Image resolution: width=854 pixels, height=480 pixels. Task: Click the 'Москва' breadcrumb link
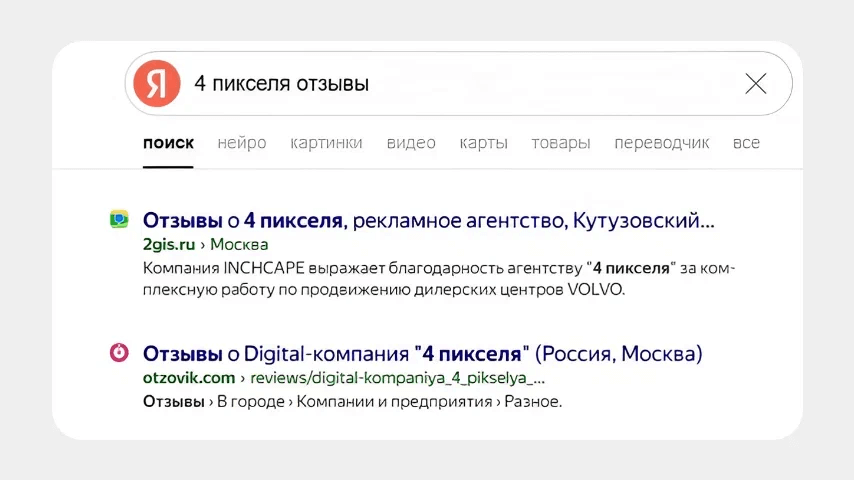click(x=239, y=244)
